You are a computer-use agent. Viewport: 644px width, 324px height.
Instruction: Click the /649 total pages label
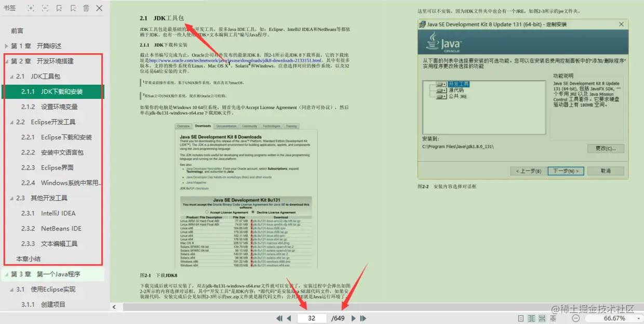(x=338, y=318)
